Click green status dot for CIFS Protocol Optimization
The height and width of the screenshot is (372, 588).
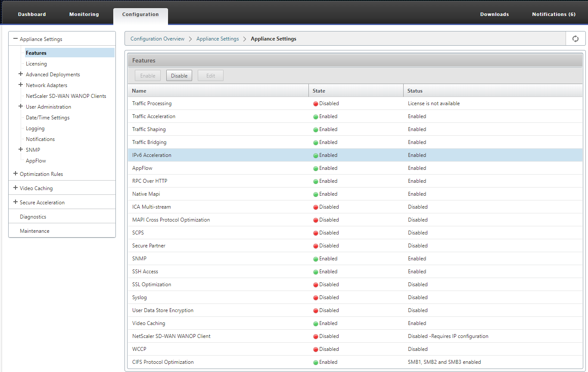tap(316, 363)
